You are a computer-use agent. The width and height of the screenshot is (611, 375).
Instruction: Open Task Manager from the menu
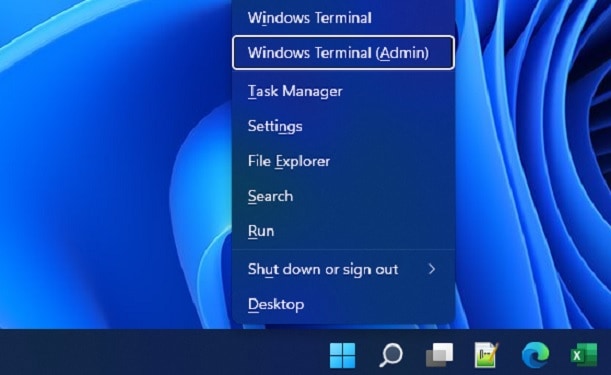[343, 91]
